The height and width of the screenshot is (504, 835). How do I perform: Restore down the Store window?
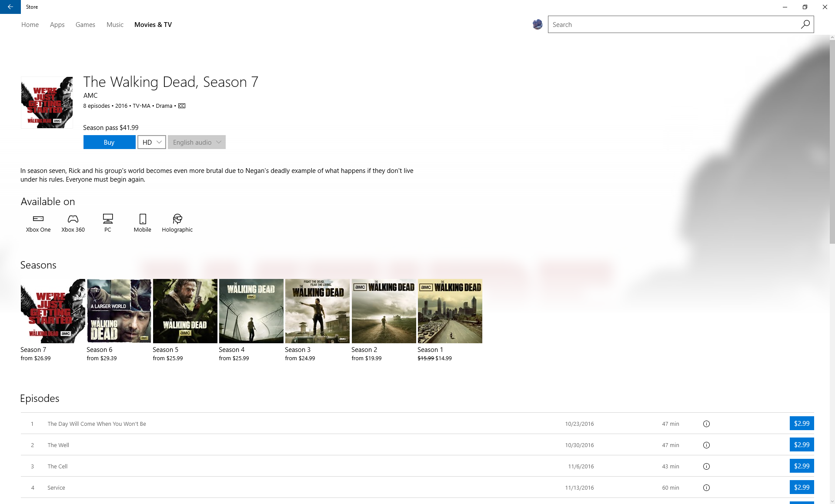click(x=805, y=7)
